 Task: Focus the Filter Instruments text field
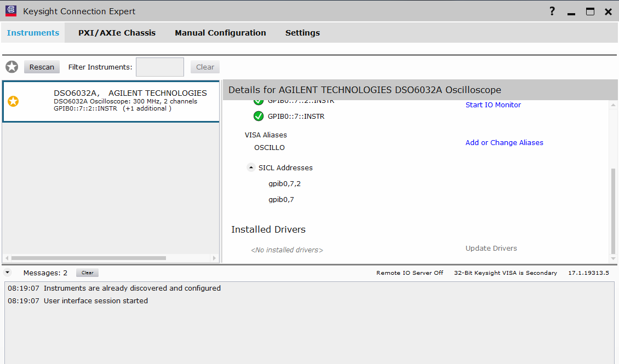point(160,67)
